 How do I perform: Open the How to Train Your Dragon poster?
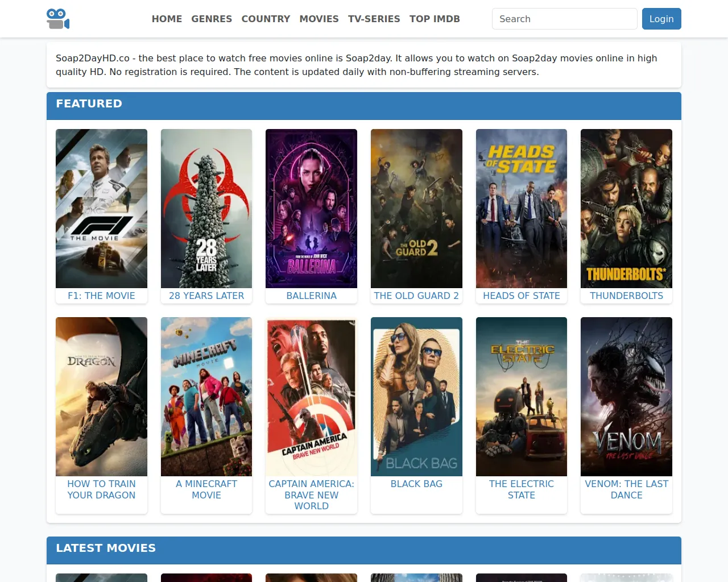(x=101, y=397)
